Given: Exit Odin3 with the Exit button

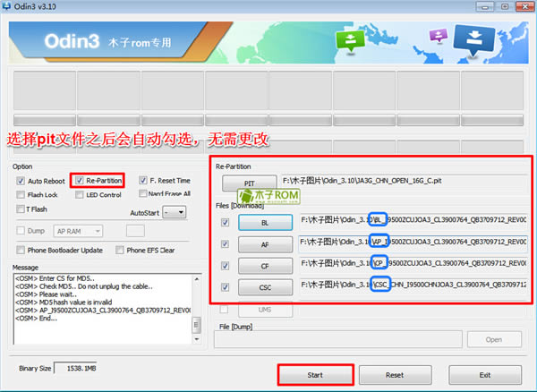Looking at the screenshot, I should [486, 374].
